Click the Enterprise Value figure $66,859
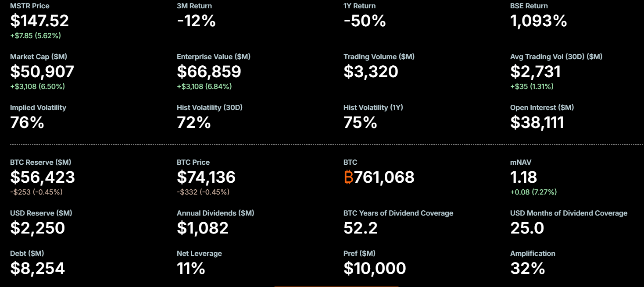 [209, 72]
